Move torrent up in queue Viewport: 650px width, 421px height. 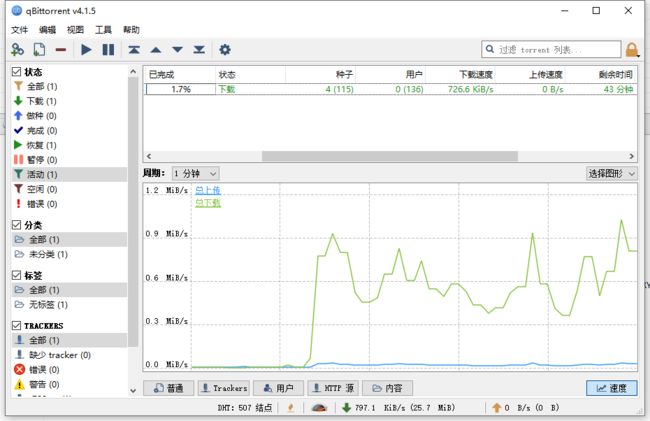pyautogui.click(x=156, y=50)
